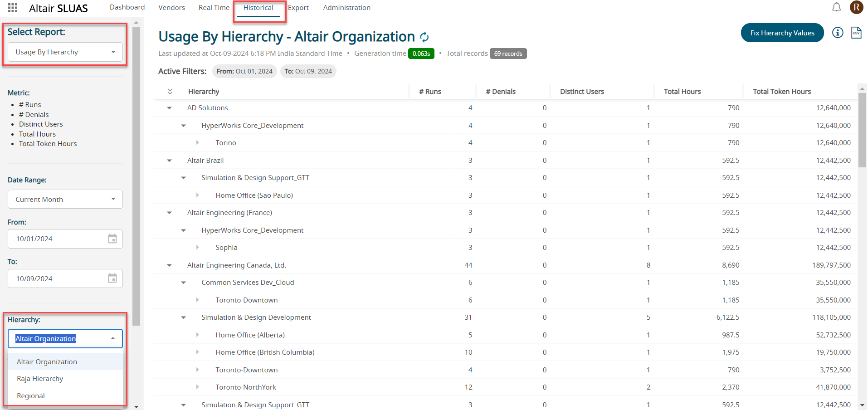
Task: Click the Altair SLUAS app title
Action: tap(59, 8)
